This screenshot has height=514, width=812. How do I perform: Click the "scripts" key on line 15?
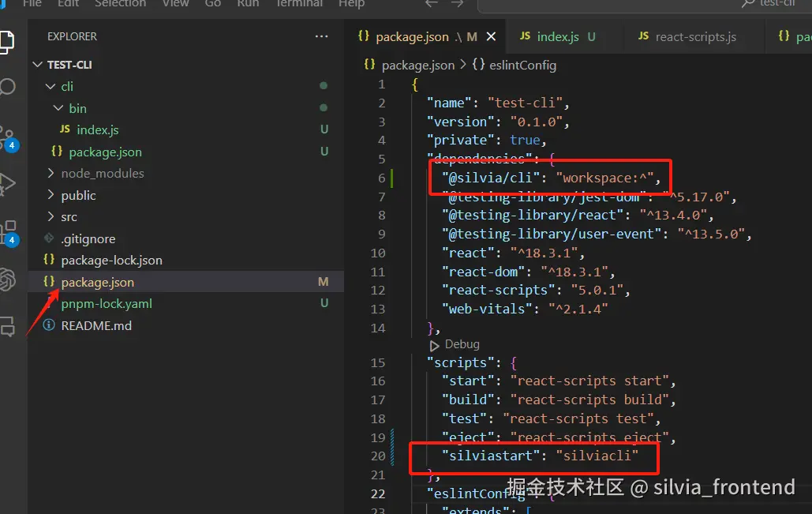(460, 362)
